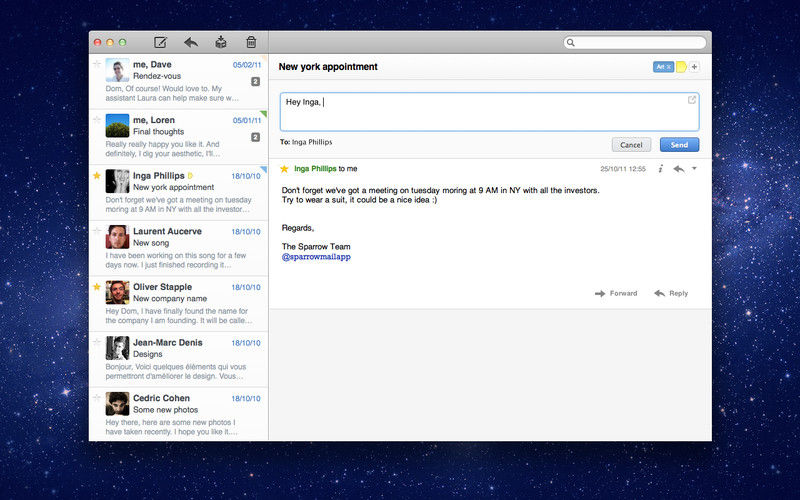Add a label with the plus button
The image size is (800, 500).
point(694,67)
